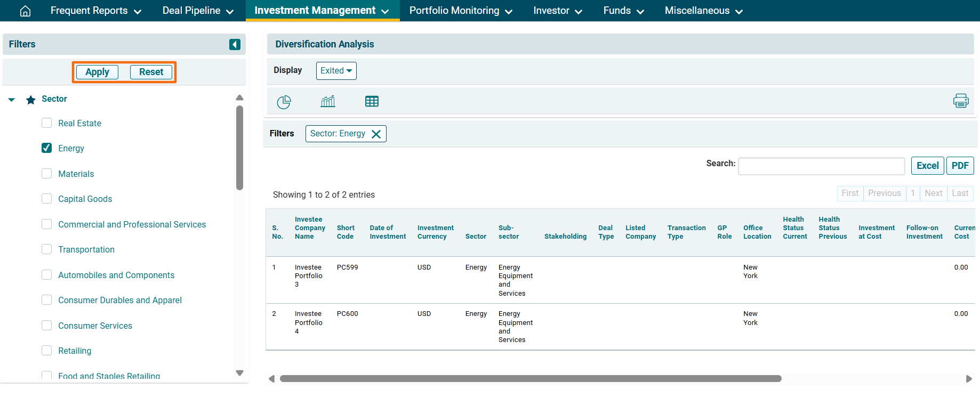Open the Deal Pipeline menu
Screen dimensions: 980x398
click(x=198, y=11)
